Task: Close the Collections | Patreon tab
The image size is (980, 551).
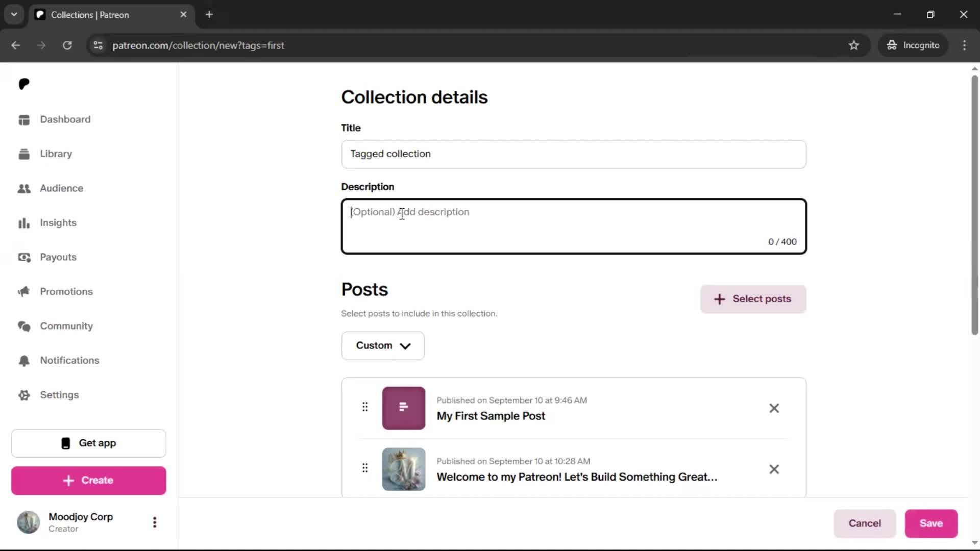Action: tap(183, 15)
